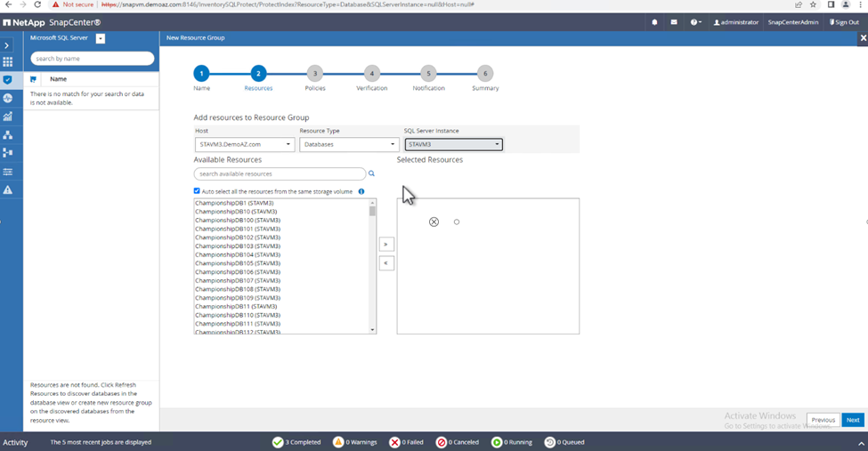868x451 pixels.
Task: Select ChampionshipDB101 (STAVM3) in list
Action: point(238,229)
